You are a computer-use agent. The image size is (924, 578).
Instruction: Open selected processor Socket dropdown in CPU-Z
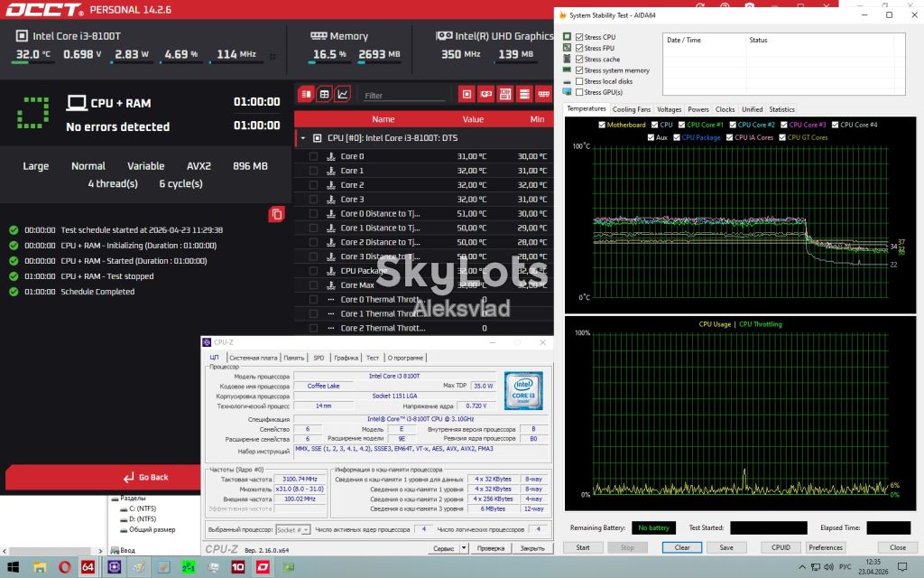pyautogui.click(x=293, y=529)
